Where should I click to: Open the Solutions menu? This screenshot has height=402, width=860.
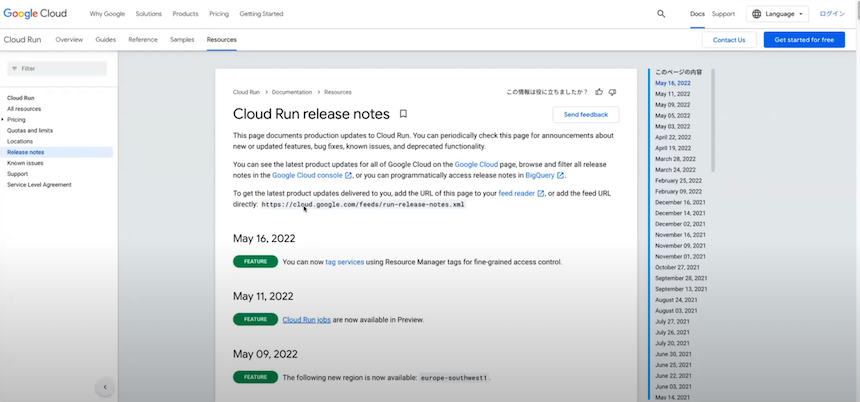click(149, 14)
